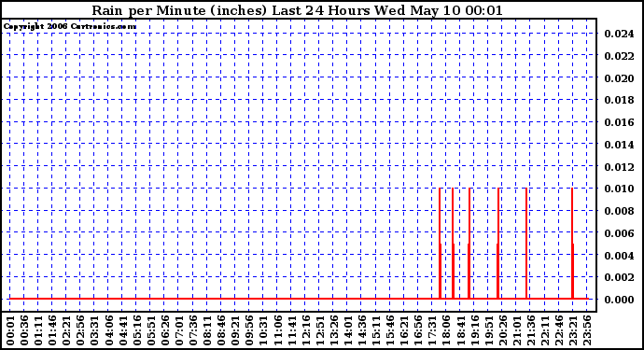This screenshot has width=644, height=350.
Task: Select the 0.006 y-axis label
Action: 619,233
